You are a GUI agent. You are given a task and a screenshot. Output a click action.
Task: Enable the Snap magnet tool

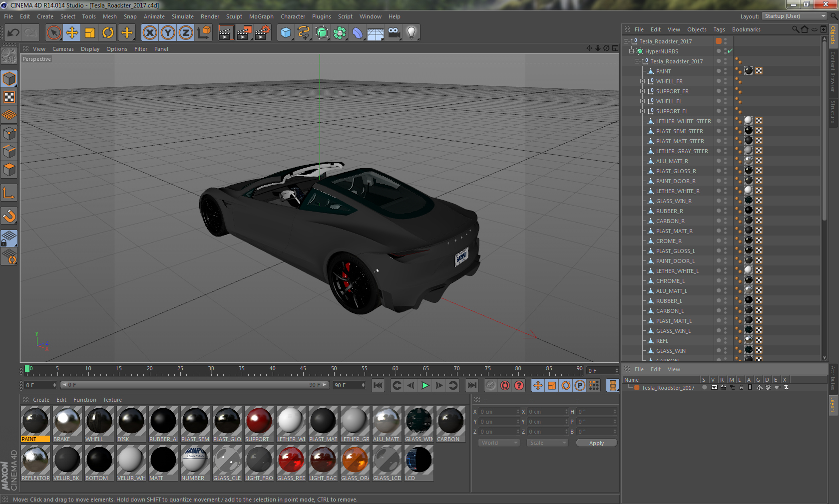tap(9, 216)
